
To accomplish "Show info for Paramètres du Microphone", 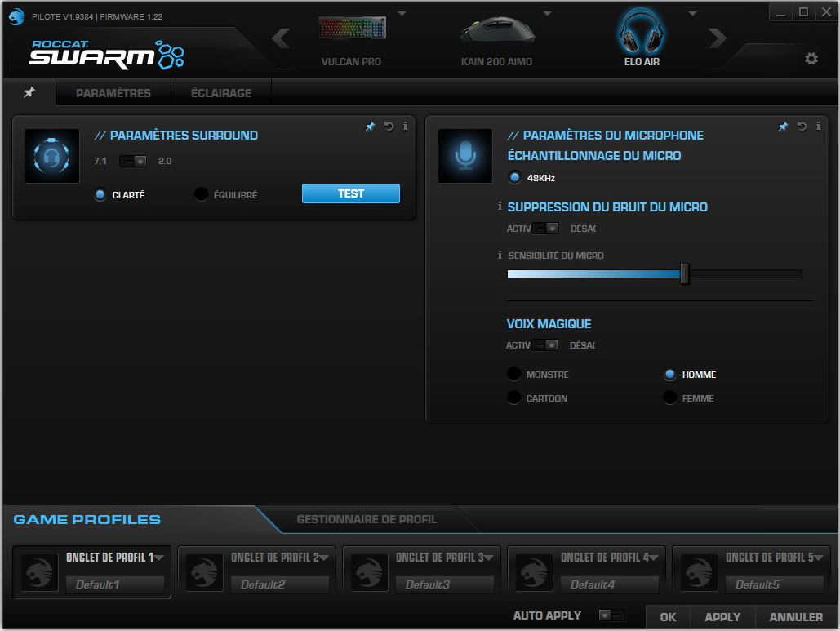I will (818, 127).
